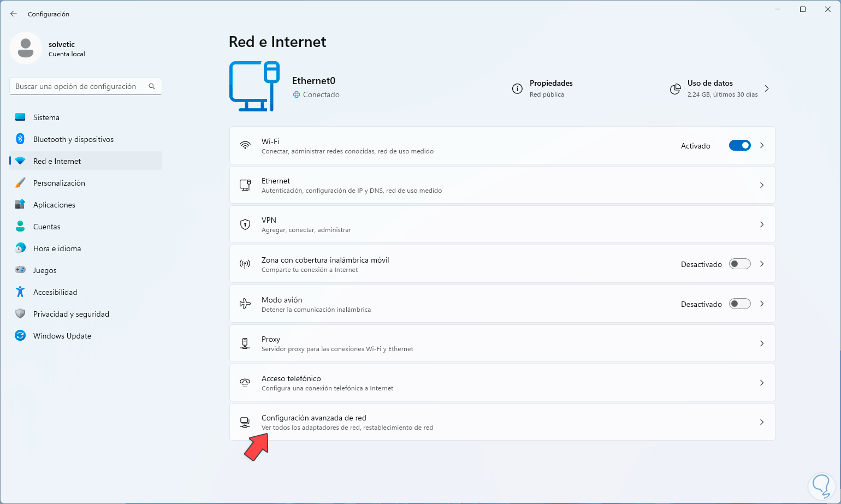The image size is (841, 504).
Task: Click the Bluetooth icon in sidebar
Action: (x=20, y=139)
